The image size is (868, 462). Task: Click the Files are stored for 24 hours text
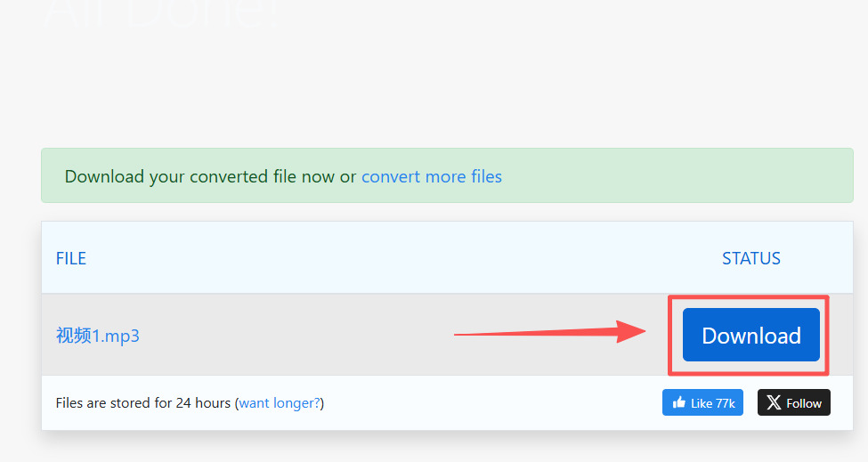142,402
